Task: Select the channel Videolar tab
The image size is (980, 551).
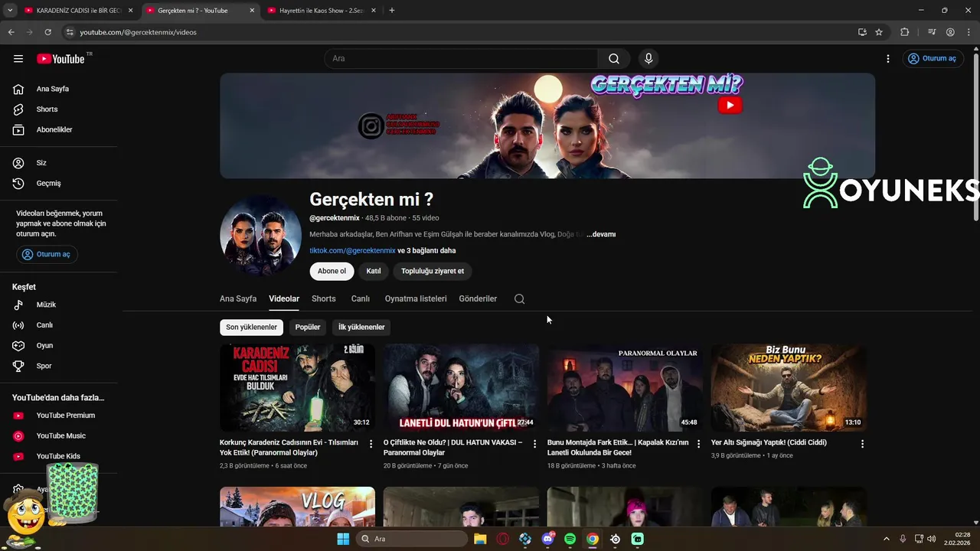Action: pyautogui.click(x=284, y=299)
